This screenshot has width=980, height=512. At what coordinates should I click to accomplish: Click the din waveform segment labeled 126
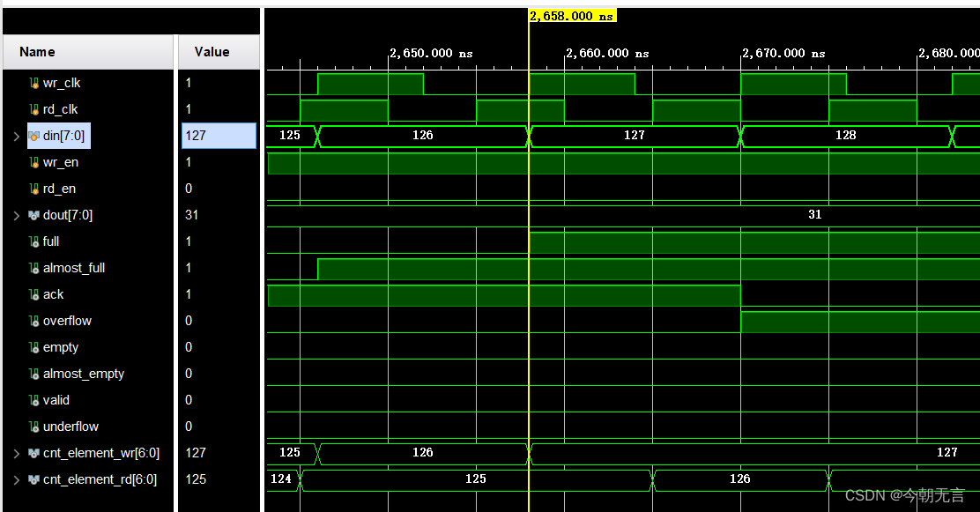423,136
